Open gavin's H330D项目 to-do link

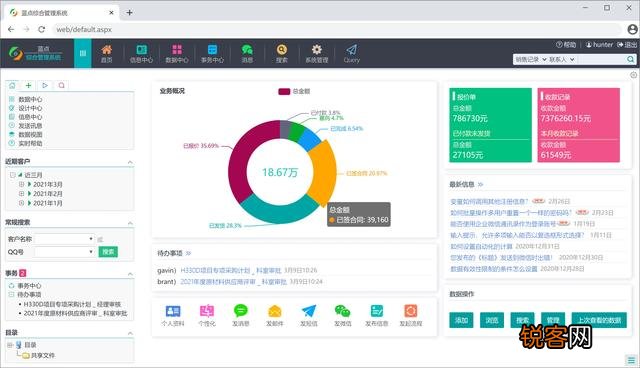[231, 270]
